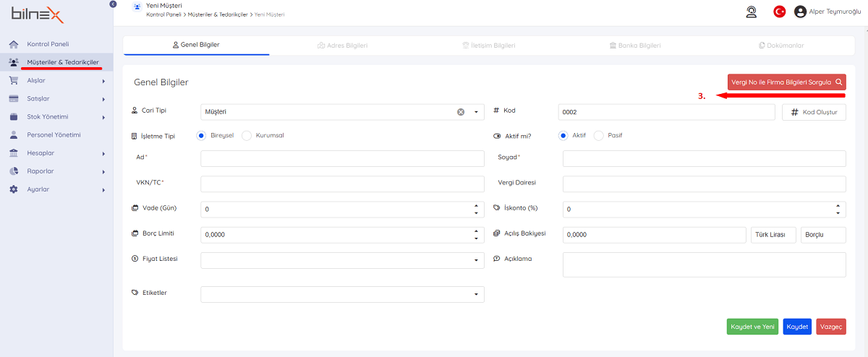Click the Raporlar pie chart icon
The image size is (868, 357).
13,171
